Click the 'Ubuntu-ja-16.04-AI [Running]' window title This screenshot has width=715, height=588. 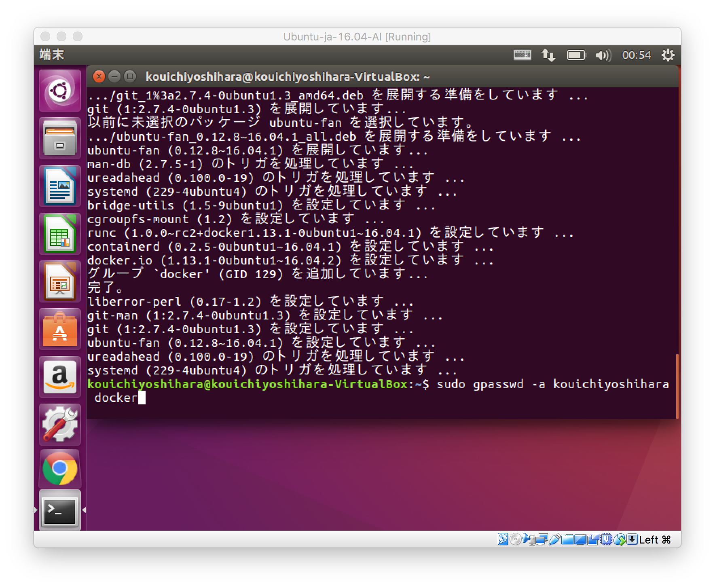(357, 37)
